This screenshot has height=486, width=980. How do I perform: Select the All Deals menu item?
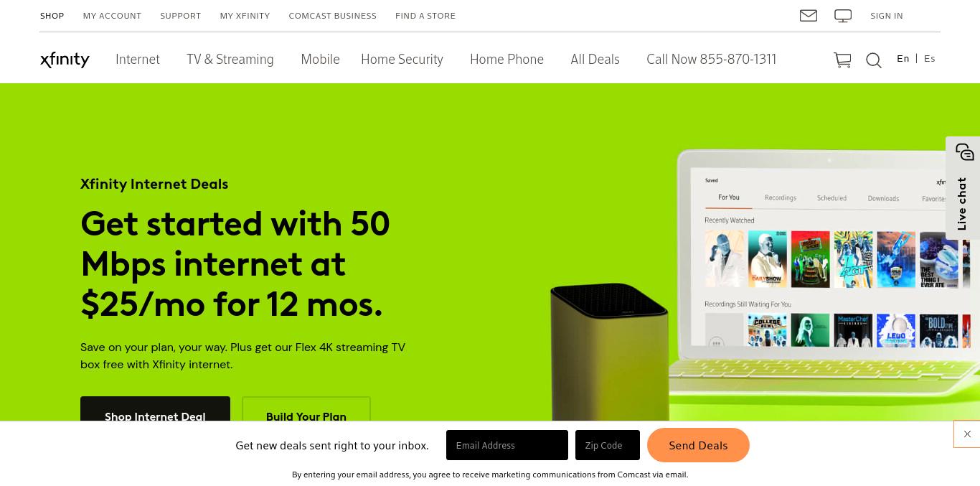595,60
